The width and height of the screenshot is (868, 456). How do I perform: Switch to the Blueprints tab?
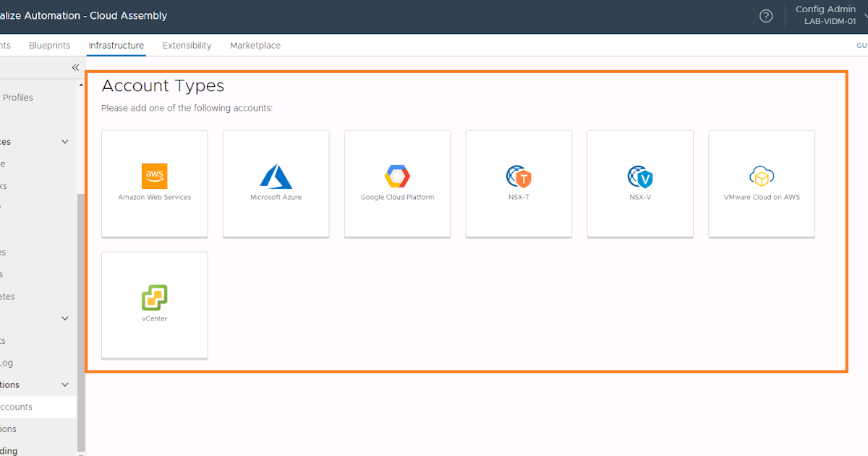coord(49,45)
